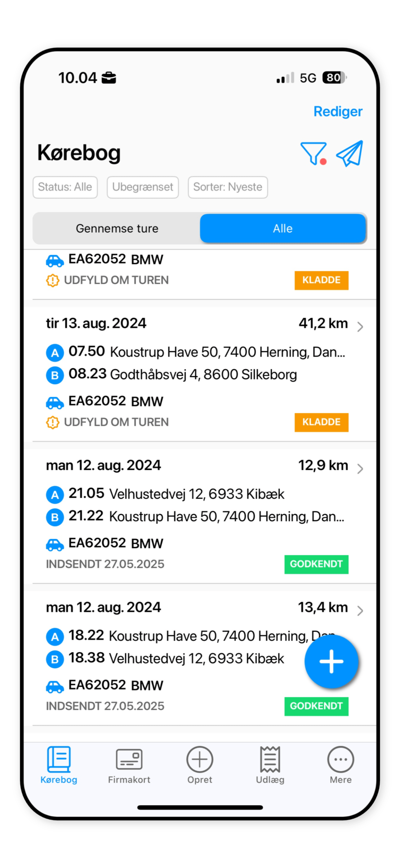
Task: Tap the Kørebog book icon
Action: point(59,759)
